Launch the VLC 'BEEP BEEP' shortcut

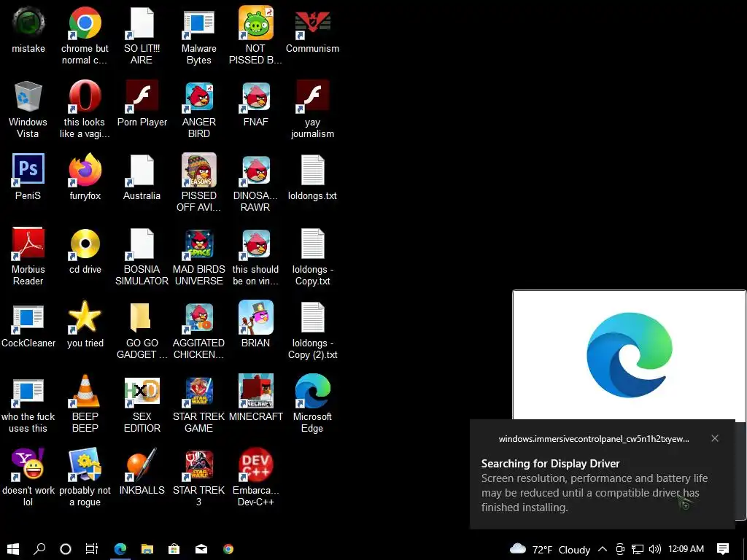[85, 403]
